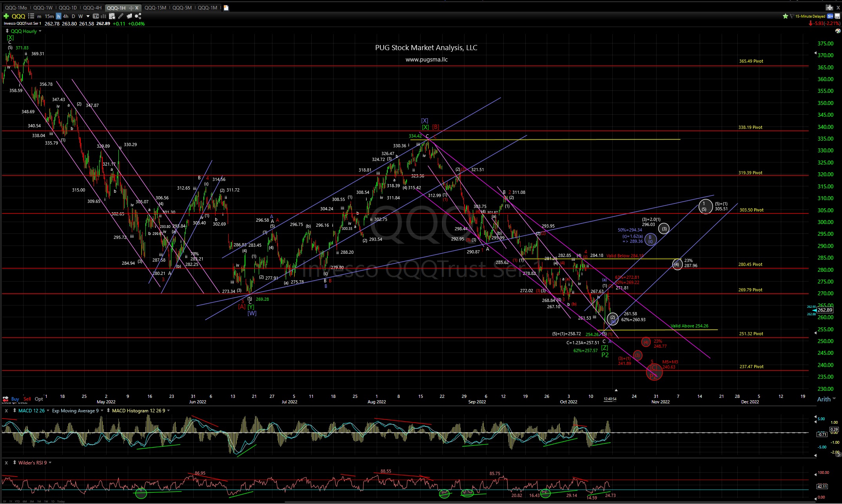
Task: Expand the MACD 12 26 dropdown arrow
Action: (48, 410)
